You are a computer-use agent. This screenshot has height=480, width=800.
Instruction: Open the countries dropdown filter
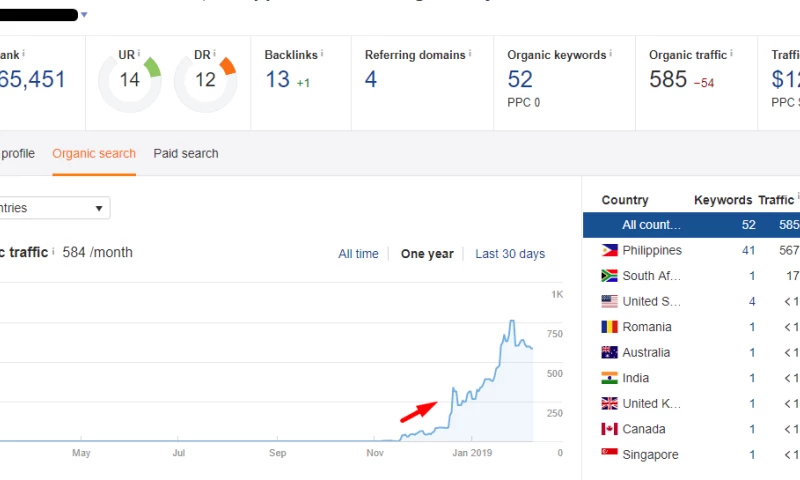tap(55, 208)
